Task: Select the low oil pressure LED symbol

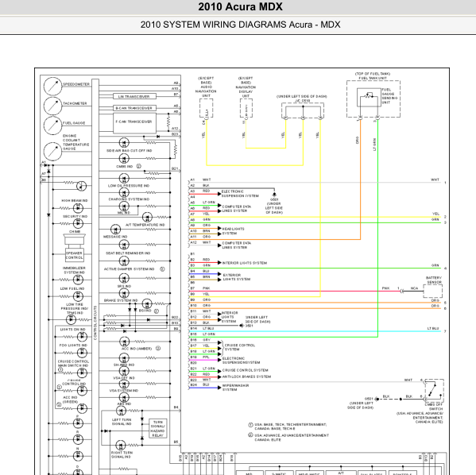Action: [x=124, y=178]
